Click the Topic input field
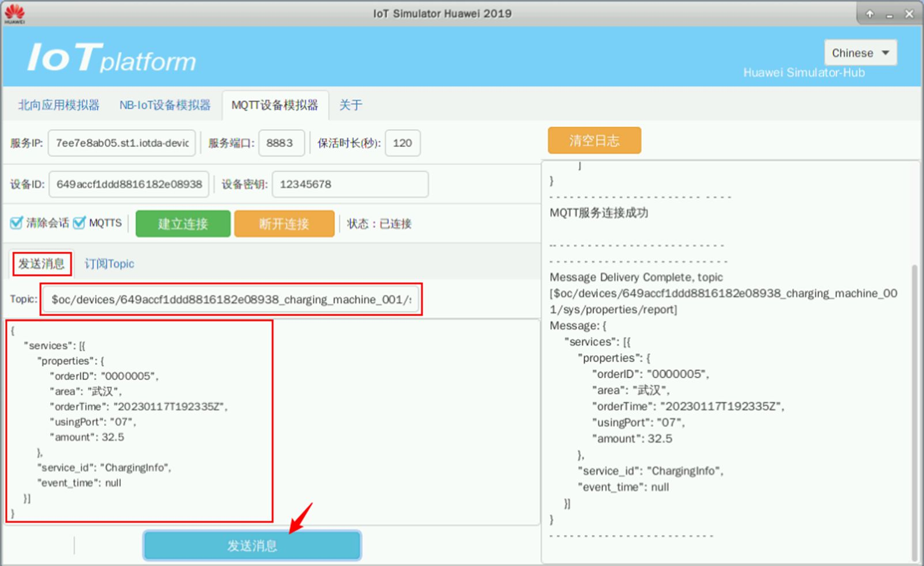Viewport: 924px width, 566px height. (x=231, y=299)
